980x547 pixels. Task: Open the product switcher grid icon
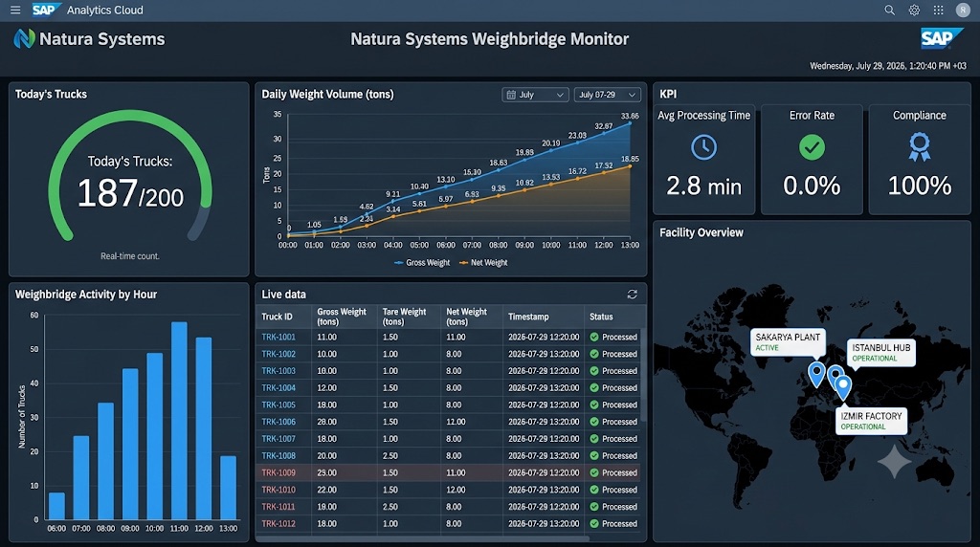pyautogui.click(x=938, y=10)
